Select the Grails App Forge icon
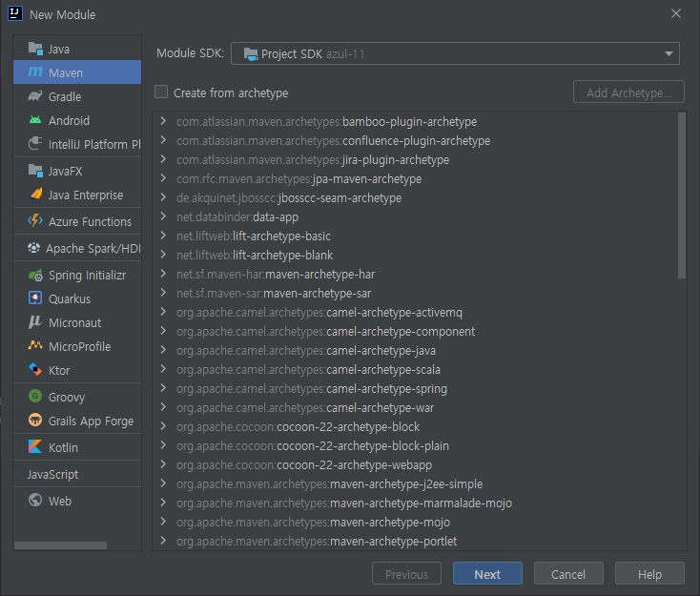Viewport: 700px width, 596px height. click(x=35, y=421)
